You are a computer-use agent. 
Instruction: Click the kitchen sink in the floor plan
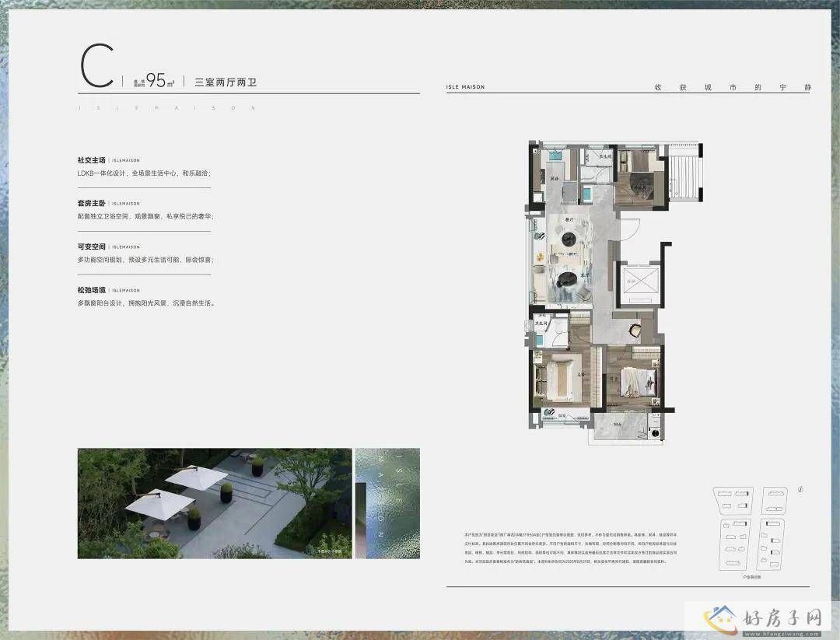tap(554, 156)
